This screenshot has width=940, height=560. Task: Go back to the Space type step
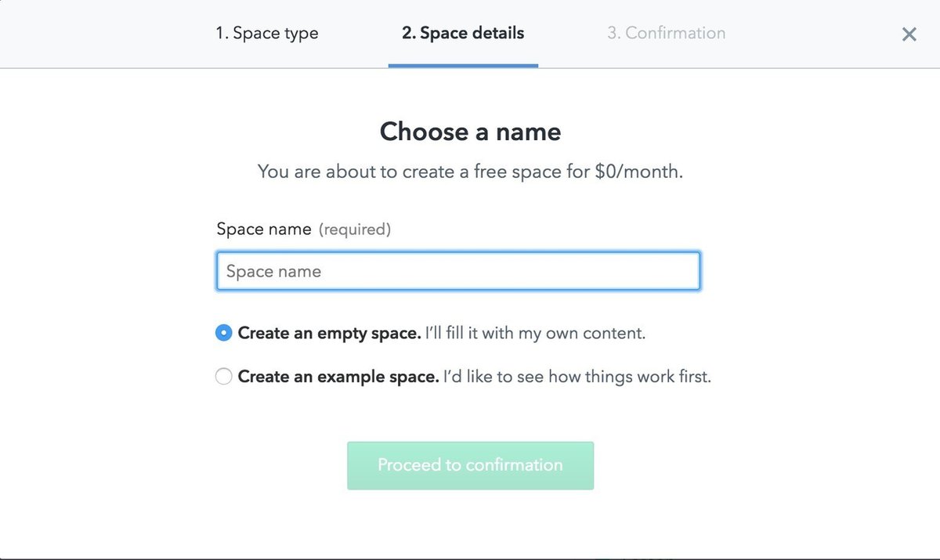pyautogui.click(x=267, y=34)
